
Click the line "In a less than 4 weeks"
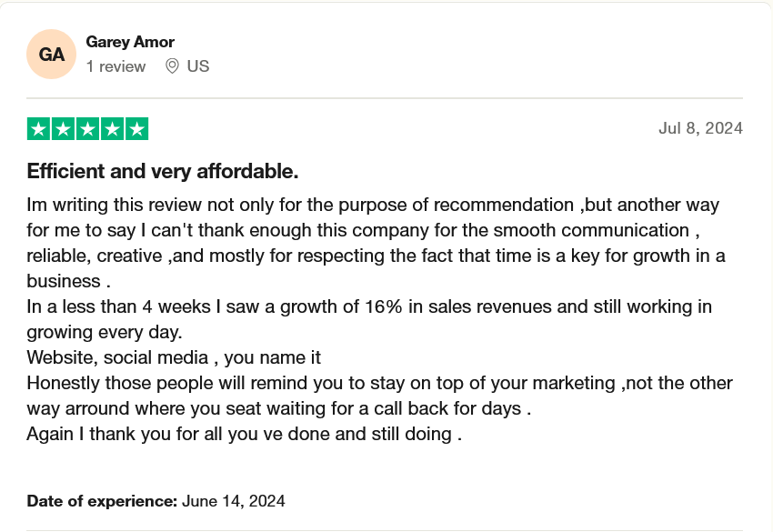(x=369, y=306)
